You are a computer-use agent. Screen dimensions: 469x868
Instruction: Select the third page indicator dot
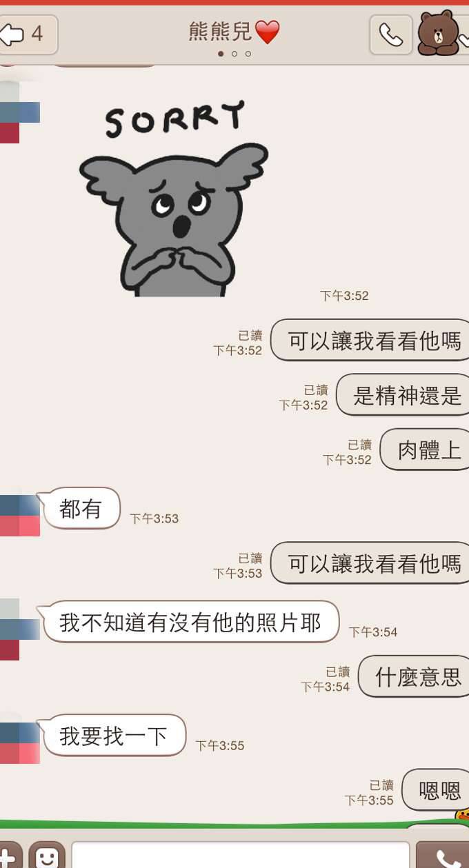[248, 54]
